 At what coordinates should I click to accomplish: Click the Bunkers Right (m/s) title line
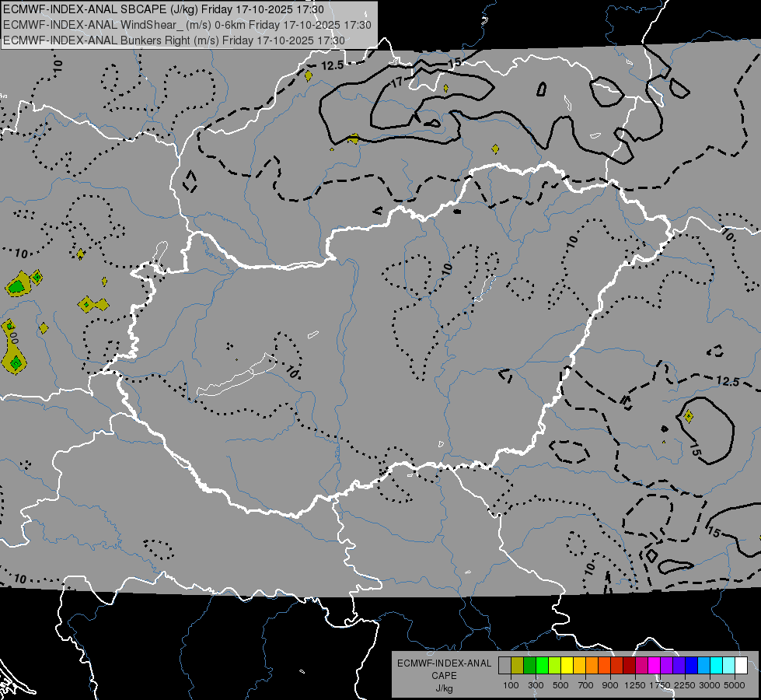[174, 40]
